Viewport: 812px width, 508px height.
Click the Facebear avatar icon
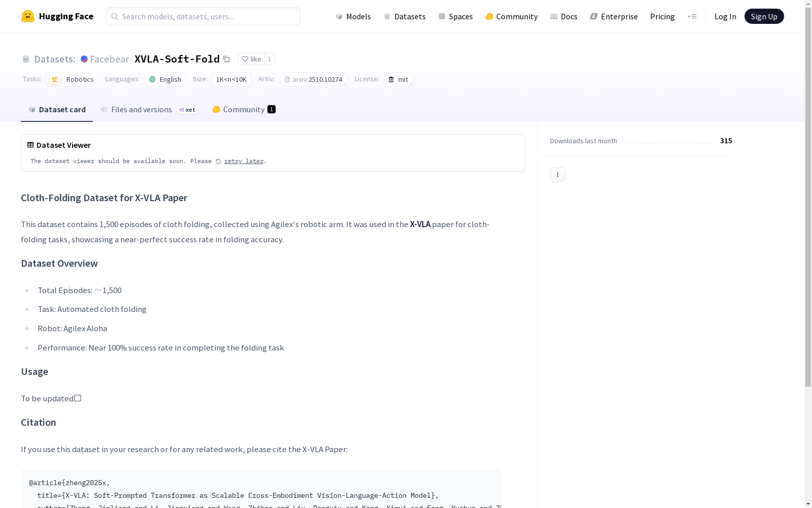coord(84,59)
